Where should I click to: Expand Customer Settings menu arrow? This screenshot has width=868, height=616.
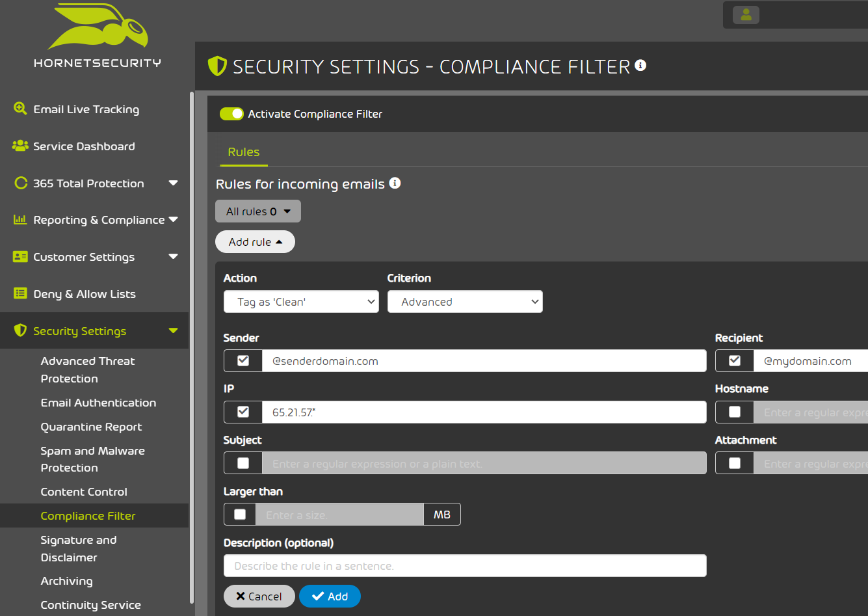173,257
